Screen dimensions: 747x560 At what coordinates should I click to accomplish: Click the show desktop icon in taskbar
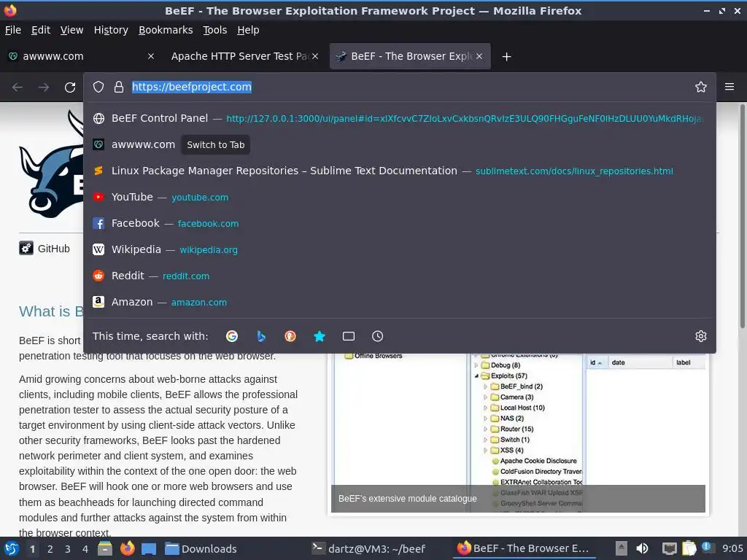tap(149, 548)
